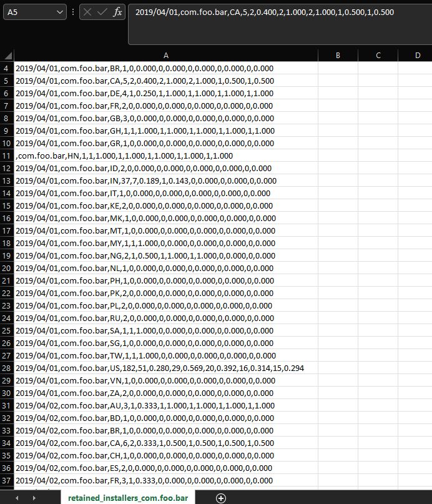This screenshot has height=504, width=432.
Task: Select the CA,5,2,0.400 cell in row 5
Action: (x=166, y=81)
